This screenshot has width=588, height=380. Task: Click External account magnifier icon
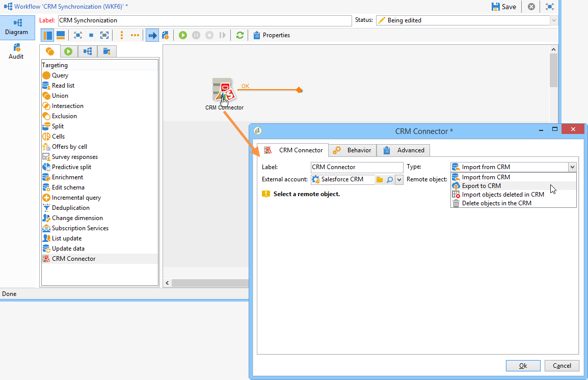click(x=390, y=180)
